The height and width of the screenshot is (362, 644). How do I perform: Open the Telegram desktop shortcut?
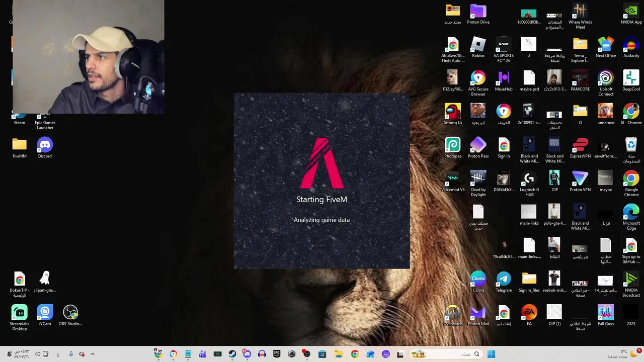[504, 283]
